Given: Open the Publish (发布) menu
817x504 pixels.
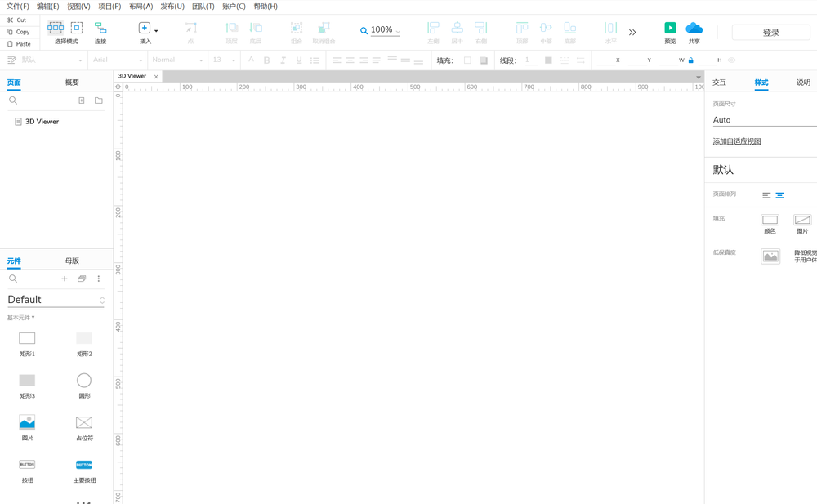Looking at the screenshot, I should click(x=172, y=7).
